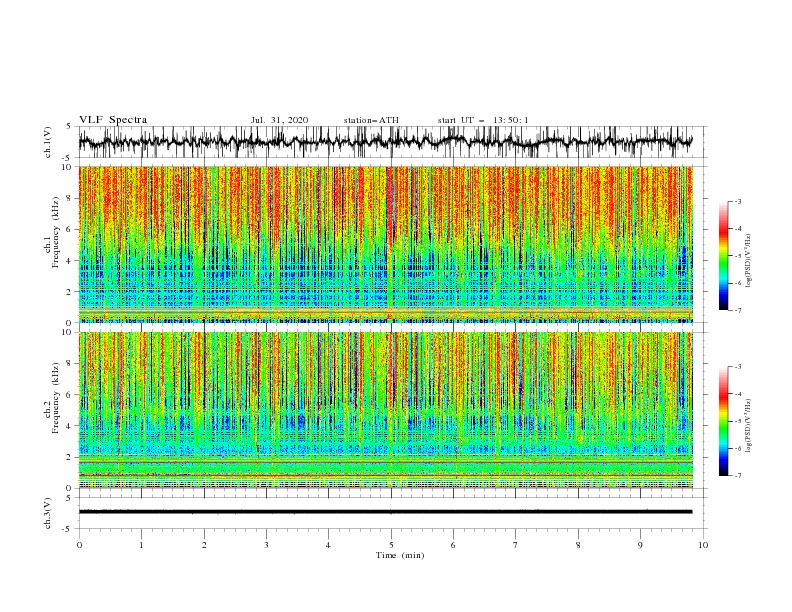
Task: Click time axis tick label "2"
Action: [204, 545]
